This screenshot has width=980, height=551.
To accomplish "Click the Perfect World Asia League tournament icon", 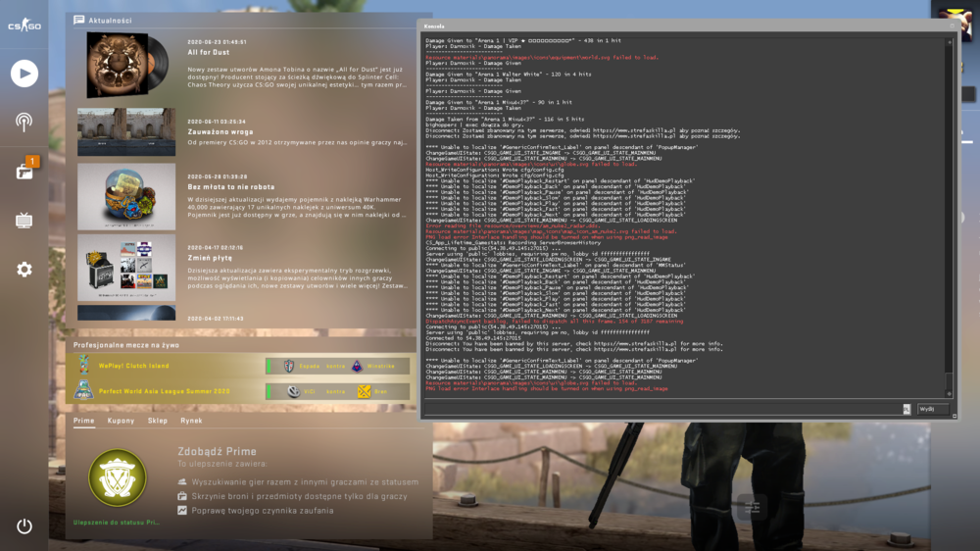I will [83, 391].
